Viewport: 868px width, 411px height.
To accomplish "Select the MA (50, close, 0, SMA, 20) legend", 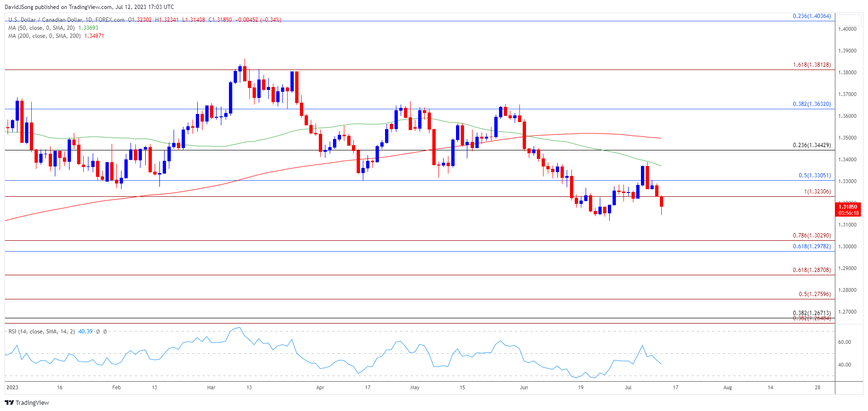I will [42, 28].
